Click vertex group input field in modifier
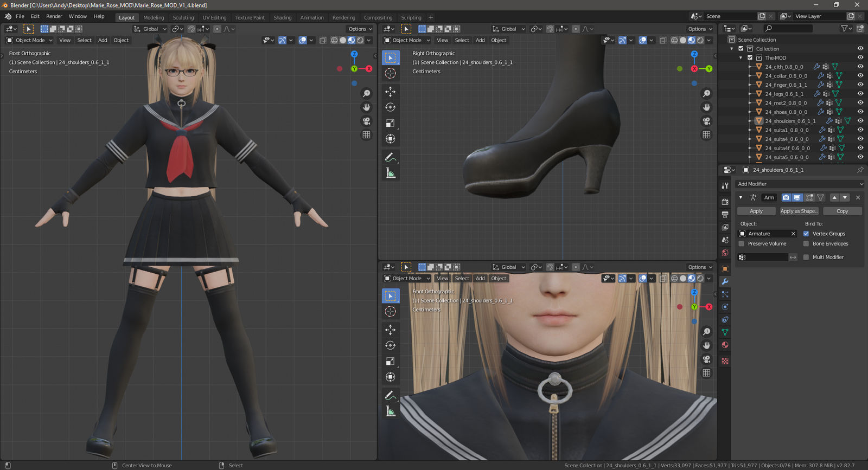This screenshot has width=868, height=470. [763, 257]
